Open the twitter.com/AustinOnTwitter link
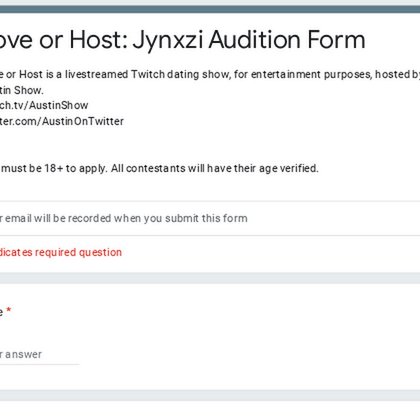The width and height of the screenshot is (420, 420). coord(62,121)
